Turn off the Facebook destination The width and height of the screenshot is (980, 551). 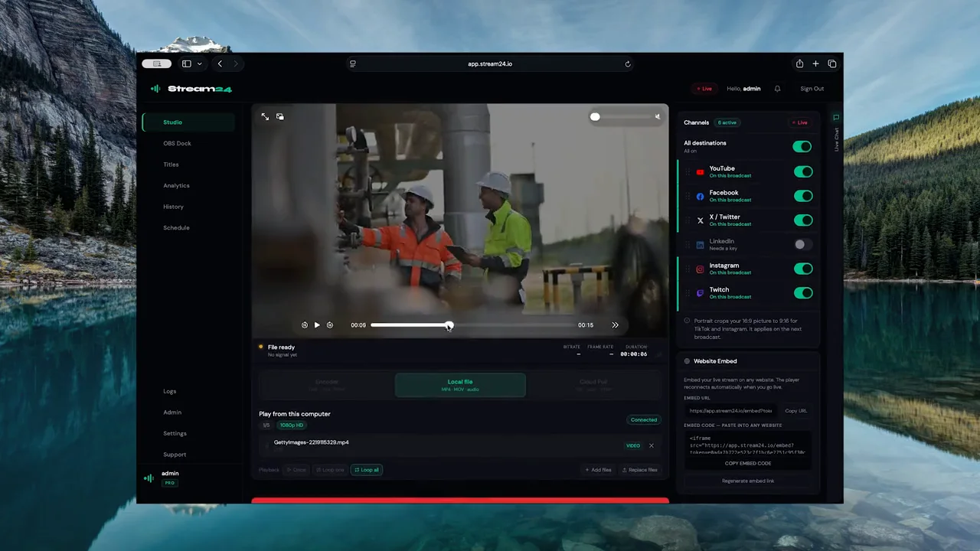[803, 196]
